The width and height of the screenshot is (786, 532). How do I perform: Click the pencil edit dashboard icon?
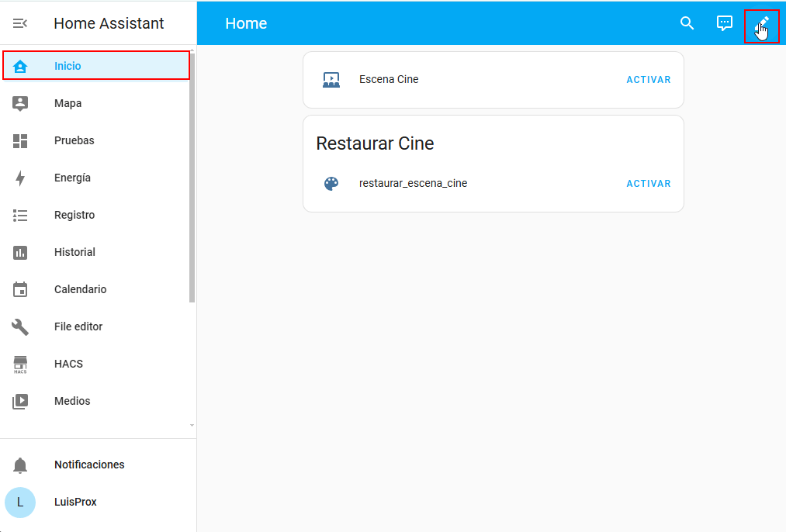click(x=761, y=25)
